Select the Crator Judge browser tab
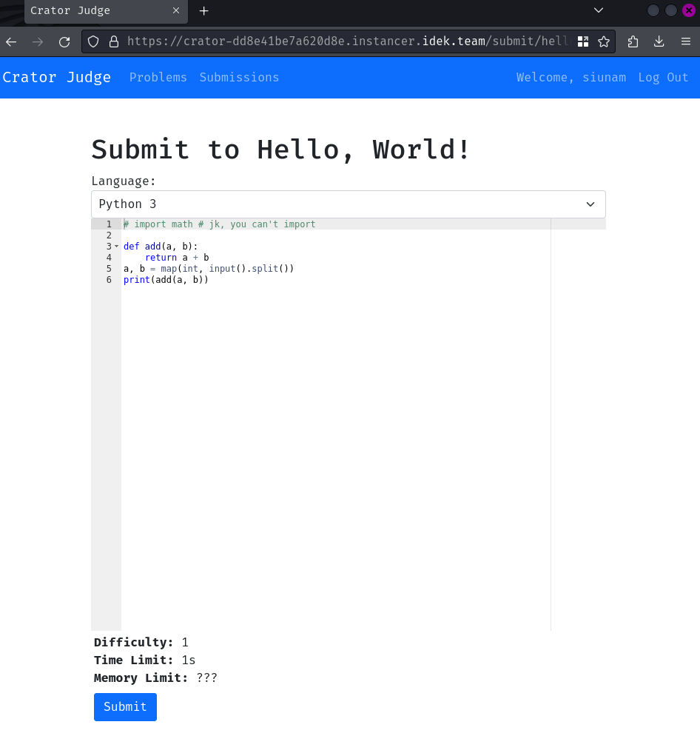700x736 pixels. (x=106, y=11)
